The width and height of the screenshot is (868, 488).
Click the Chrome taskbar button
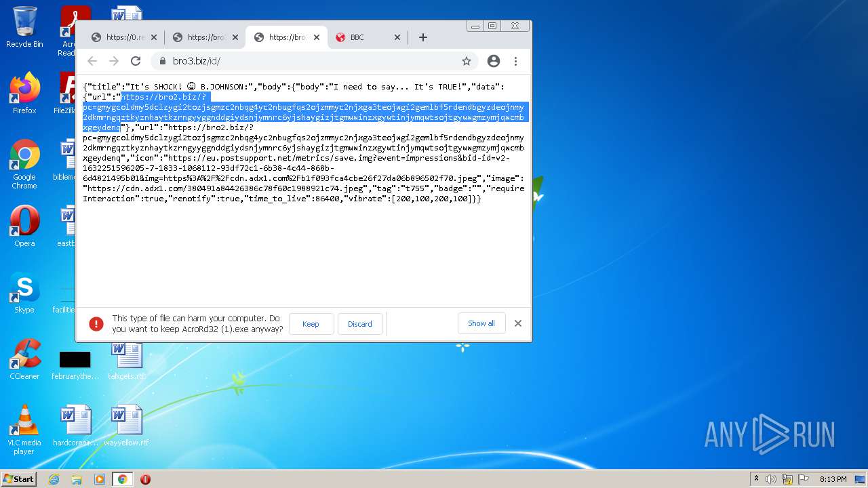click(122, 479)
